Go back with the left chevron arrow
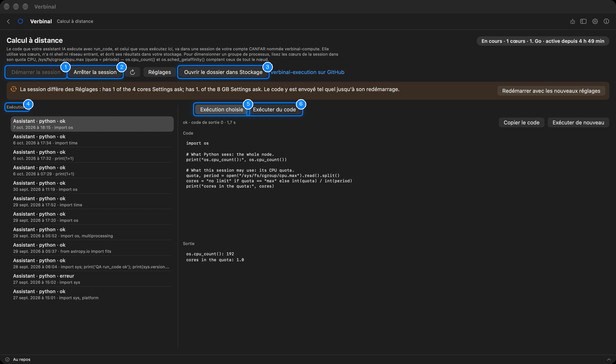Viewport: 616px width, 364px height. tap(8, 22)
